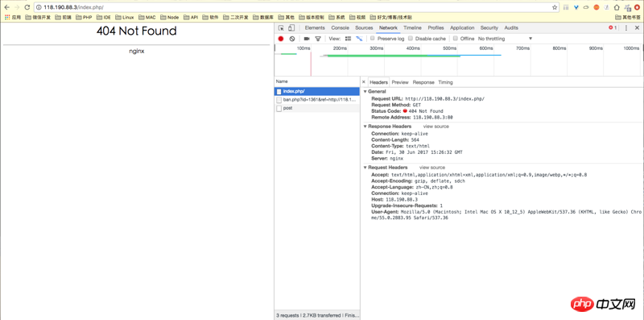Open the Security tab
Viewport: 644px width, 320px height.
coord(489,28)
